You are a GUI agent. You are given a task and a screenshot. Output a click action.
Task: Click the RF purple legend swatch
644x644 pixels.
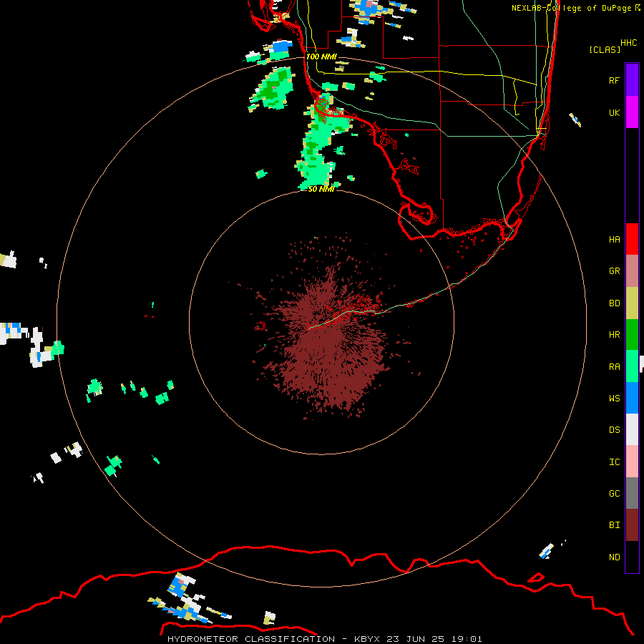point(632,80)
